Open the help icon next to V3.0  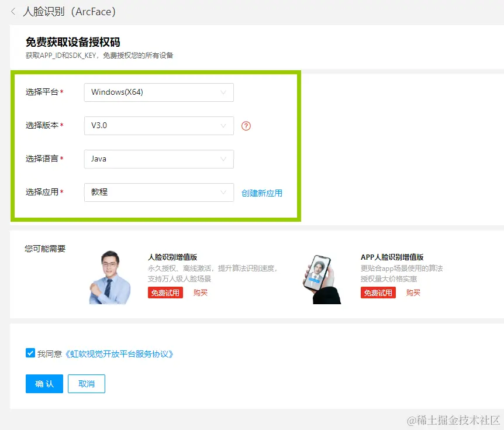[x=246, y=126]
